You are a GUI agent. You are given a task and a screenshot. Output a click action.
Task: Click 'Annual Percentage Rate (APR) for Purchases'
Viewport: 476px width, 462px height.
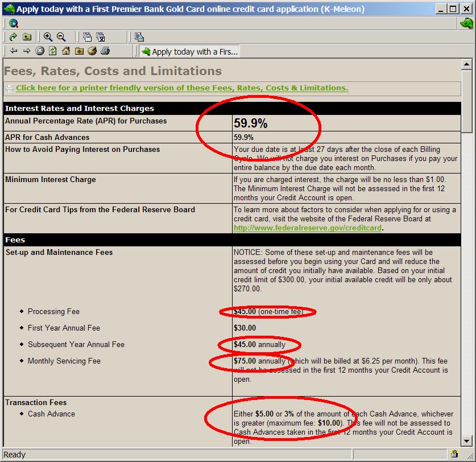point(86,121)
